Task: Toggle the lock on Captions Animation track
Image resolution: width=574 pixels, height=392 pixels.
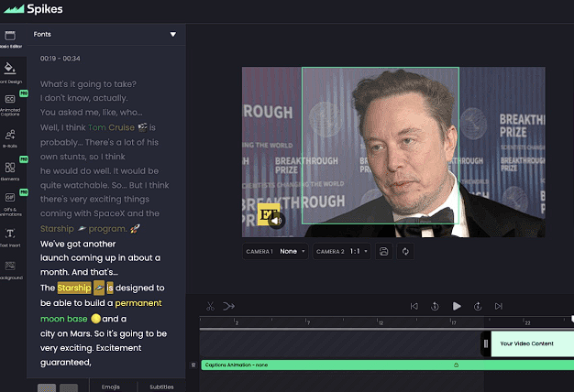Action: point(456,365)
